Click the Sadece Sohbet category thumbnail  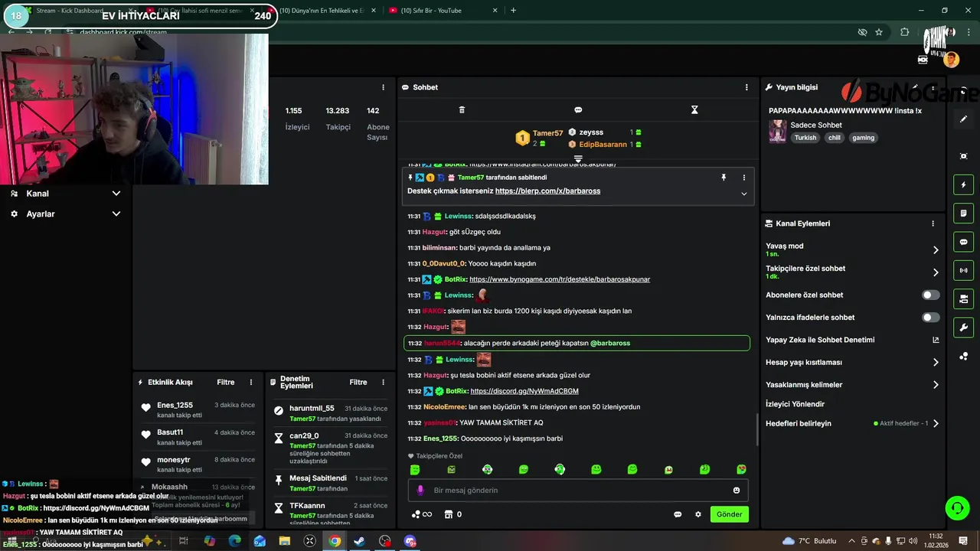point(778,132)
